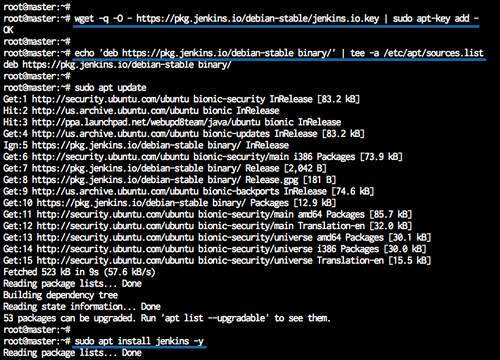
Task: Click the Hit:2 us.archive bionic InRelease line
Action: (141, 111)
